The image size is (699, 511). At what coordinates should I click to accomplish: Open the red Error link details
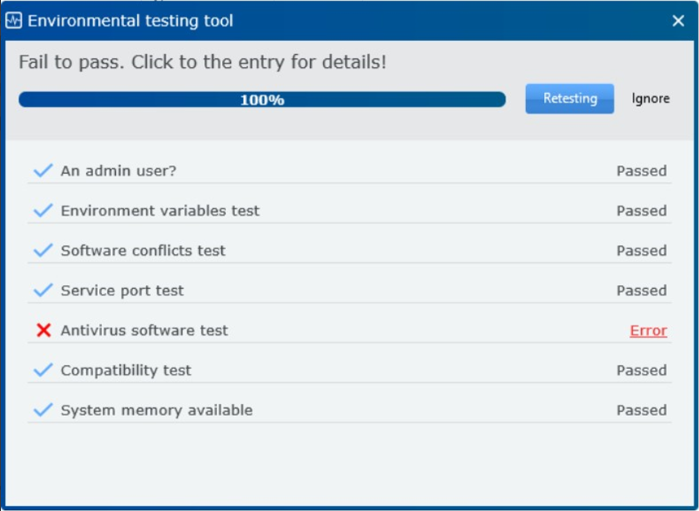[648, 330]
